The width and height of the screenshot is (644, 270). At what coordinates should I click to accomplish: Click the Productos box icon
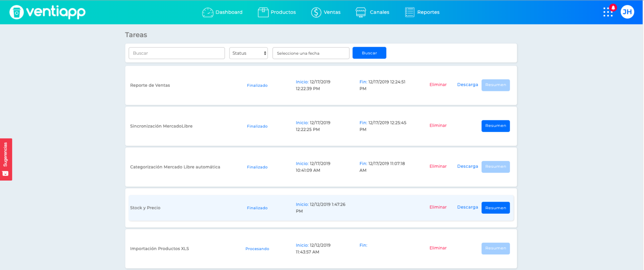[x=263, y=12]
